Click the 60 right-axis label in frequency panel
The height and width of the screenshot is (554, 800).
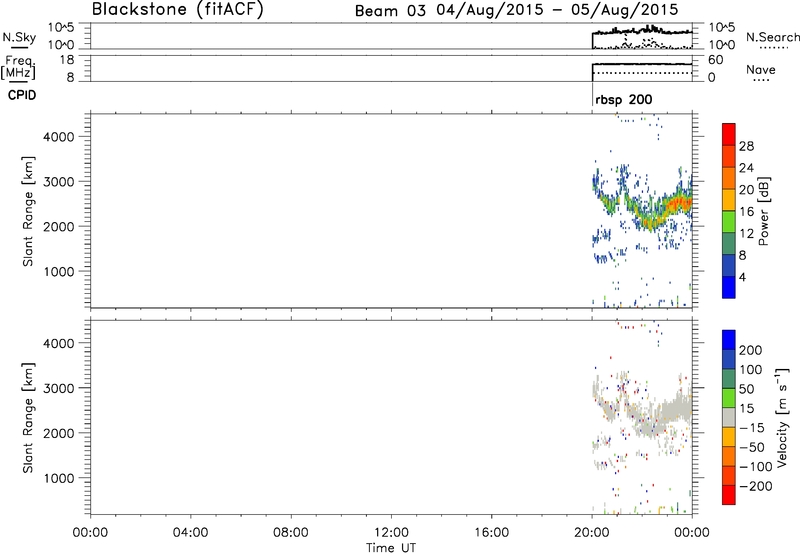(715, 60)
